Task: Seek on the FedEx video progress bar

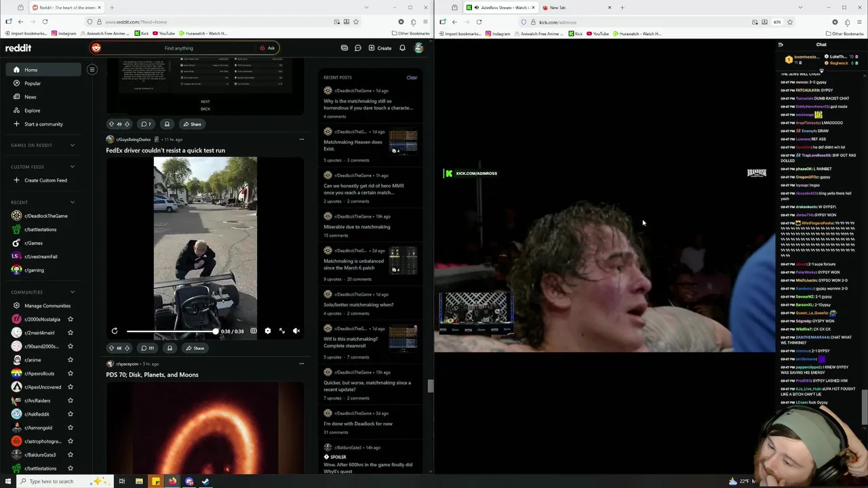Action: coord(172,331)
